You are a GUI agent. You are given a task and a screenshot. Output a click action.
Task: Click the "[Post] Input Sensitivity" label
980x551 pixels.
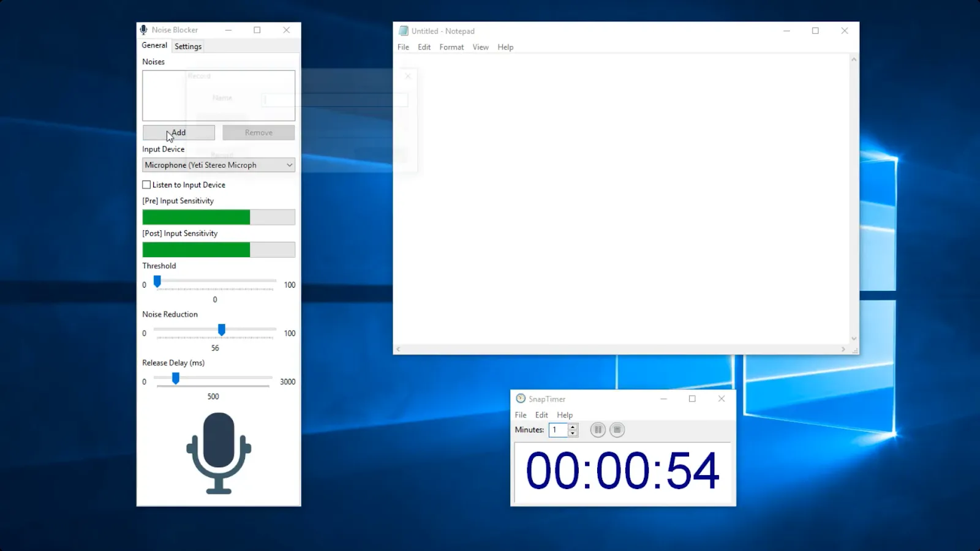180,233
